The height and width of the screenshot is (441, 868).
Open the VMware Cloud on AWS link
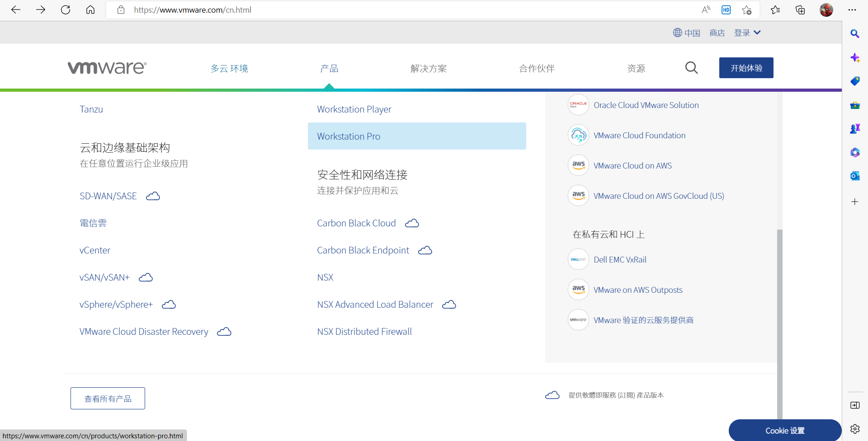tap(632, 165)
